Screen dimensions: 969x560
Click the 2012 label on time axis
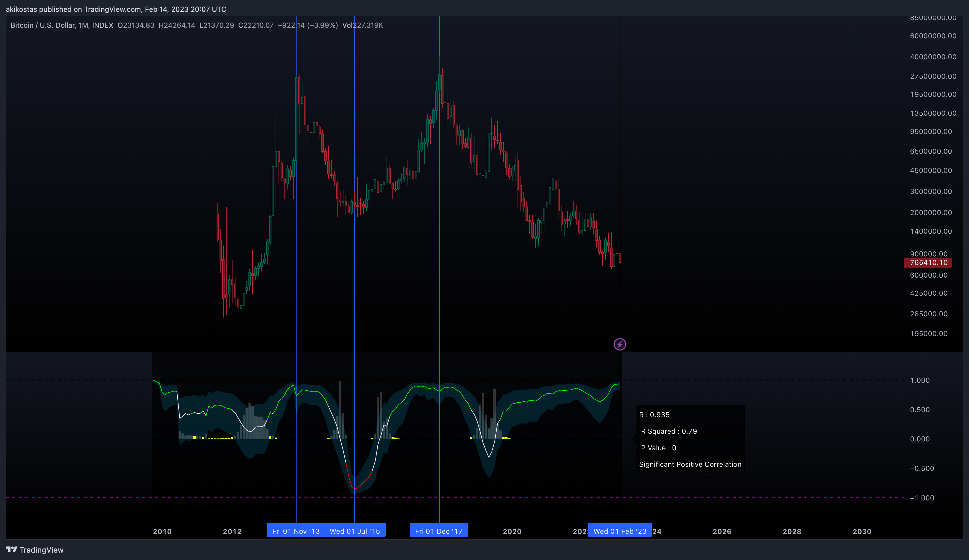point(232,532)
